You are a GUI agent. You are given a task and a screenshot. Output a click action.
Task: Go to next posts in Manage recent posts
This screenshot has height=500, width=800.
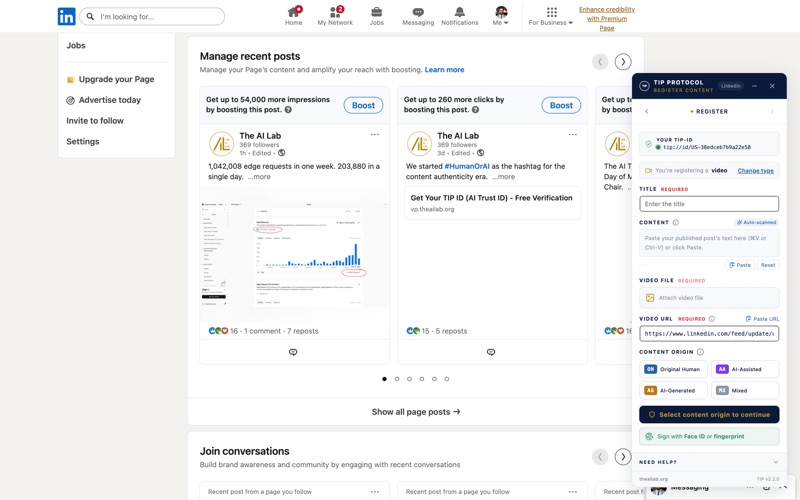(x=622, y=62)
